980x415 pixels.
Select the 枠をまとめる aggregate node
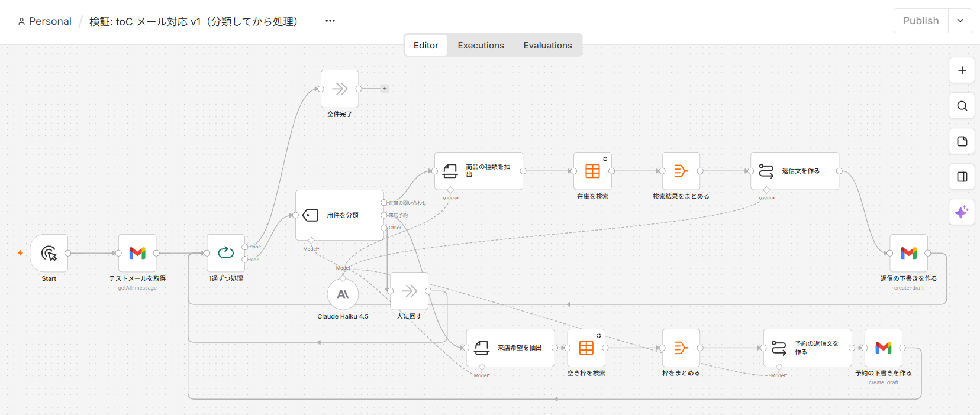point(681,348)
